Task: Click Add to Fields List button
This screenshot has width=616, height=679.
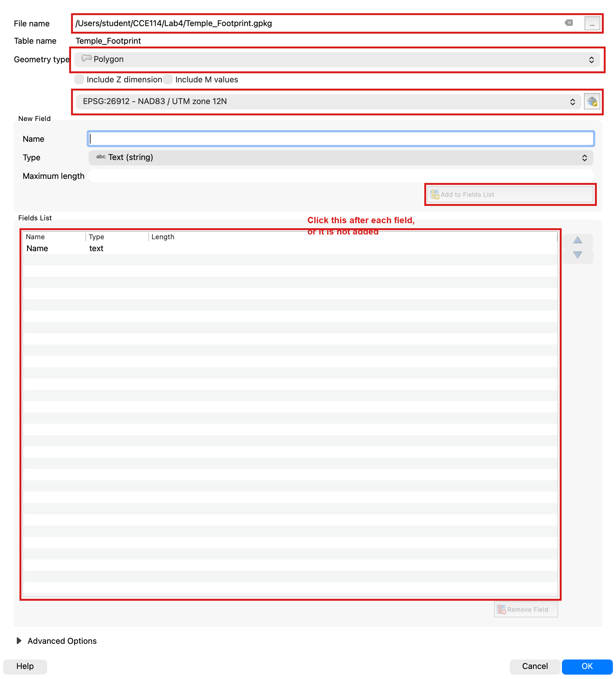Action: pyautogui.click(x=510, y=195)
